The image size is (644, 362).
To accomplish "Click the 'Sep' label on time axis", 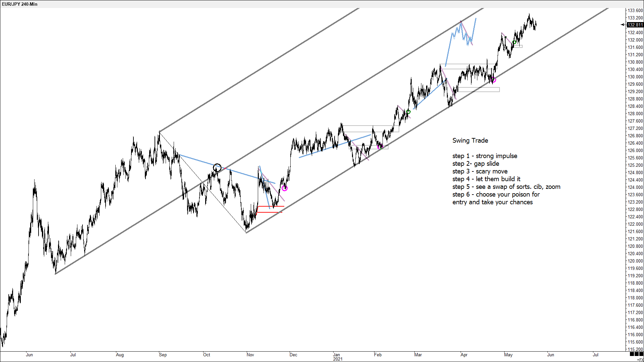I will (163, 355).
